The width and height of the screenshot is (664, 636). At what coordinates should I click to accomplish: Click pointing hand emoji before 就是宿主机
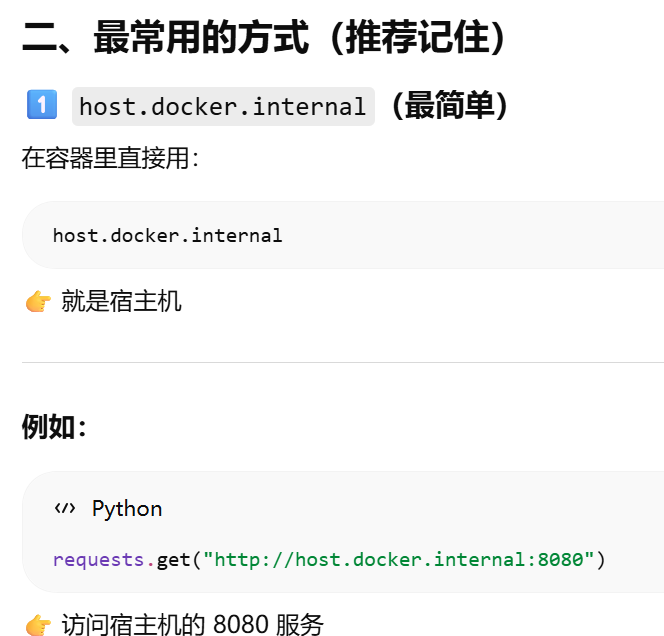click(38, 301)
